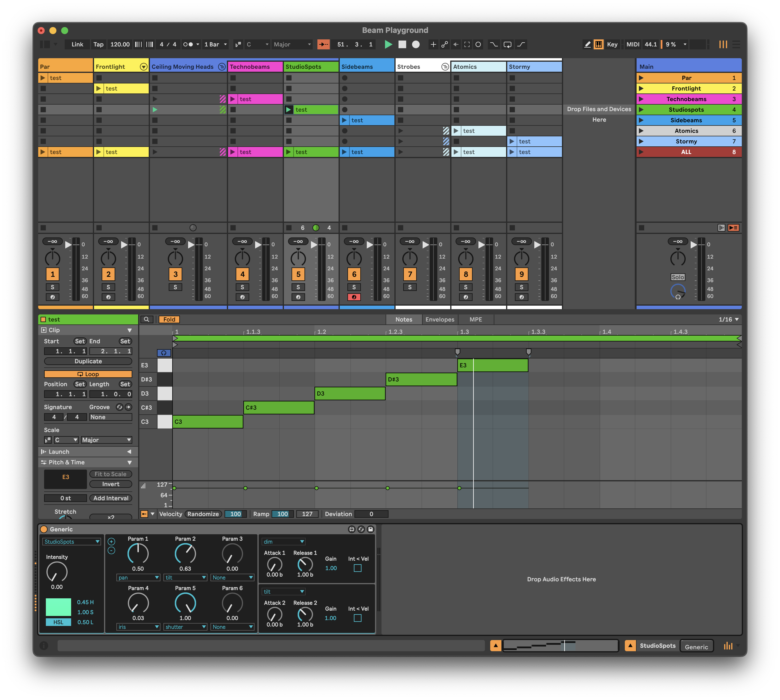Disarm track 6 red record button
780x700 pixels.
(x=354, y=297)
